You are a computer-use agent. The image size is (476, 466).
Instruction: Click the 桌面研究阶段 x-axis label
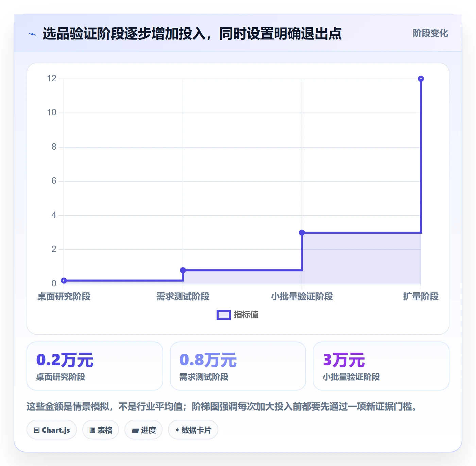click(64, 297)
